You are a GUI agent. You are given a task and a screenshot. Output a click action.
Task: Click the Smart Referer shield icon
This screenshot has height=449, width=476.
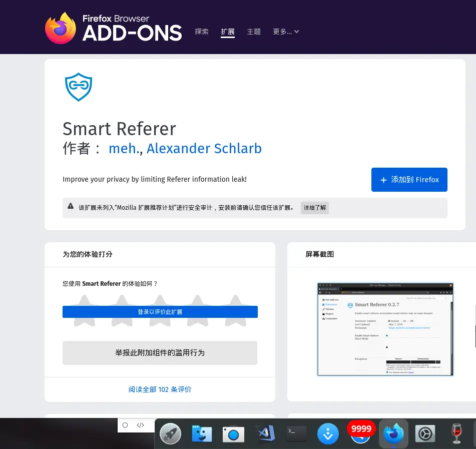pyautogui.click(x=79, y=87)
